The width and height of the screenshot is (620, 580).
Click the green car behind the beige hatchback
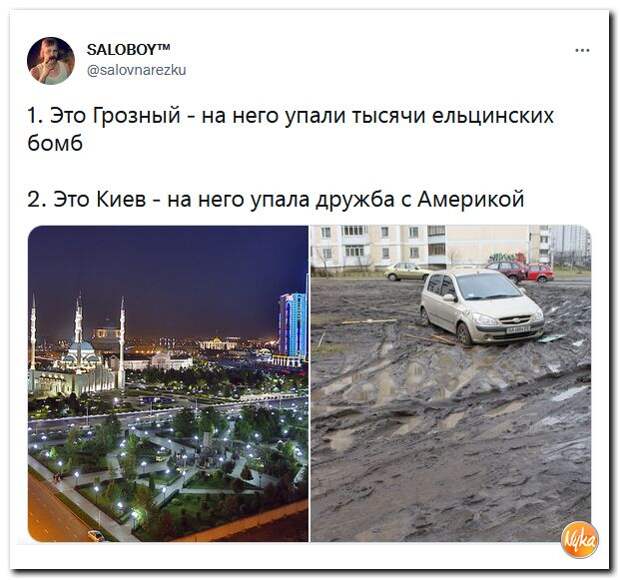coord(406,272)
